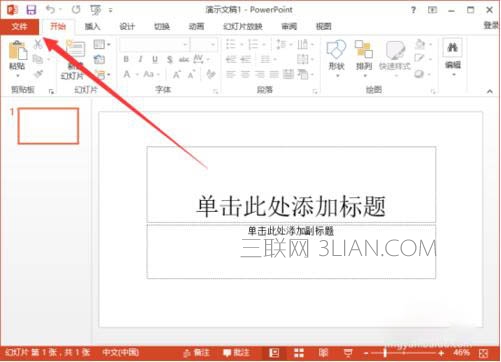Click the Bullets list icon
Screen dimensions: 501x362
[231, 44]
